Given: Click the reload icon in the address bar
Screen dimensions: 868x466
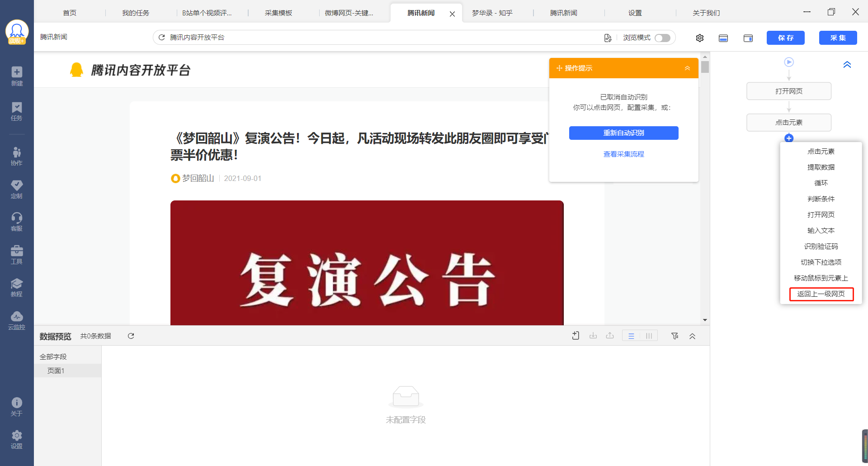Looking at the screenshot, I should coord(162,38).
